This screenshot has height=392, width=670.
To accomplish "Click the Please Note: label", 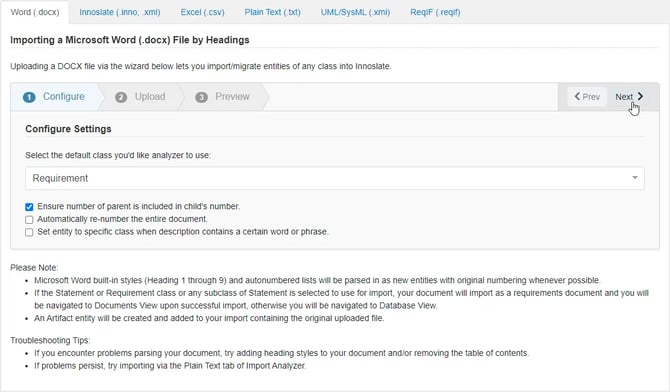I will [34, 268].
